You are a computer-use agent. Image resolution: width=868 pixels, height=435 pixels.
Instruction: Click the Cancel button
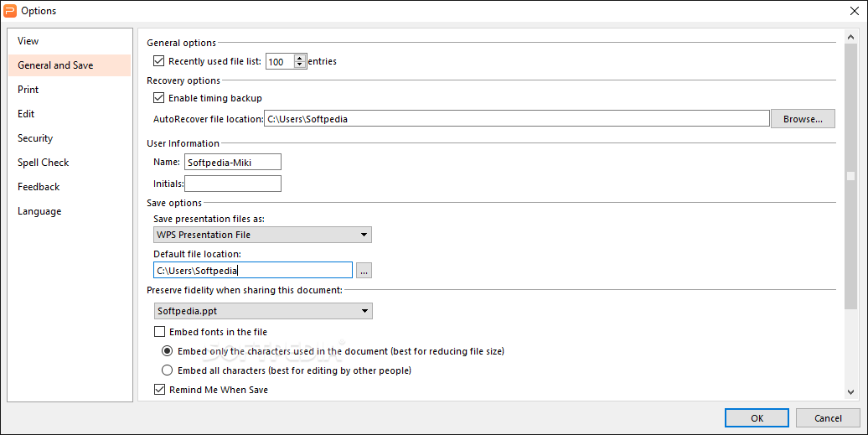coord(828,418)
